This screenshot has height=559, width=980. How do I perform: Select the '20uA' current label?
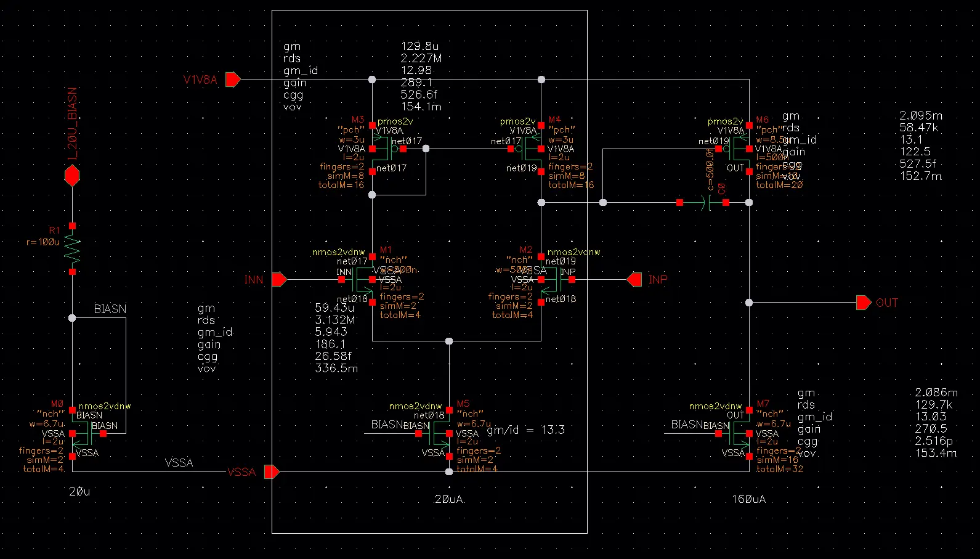coord(449,499)
